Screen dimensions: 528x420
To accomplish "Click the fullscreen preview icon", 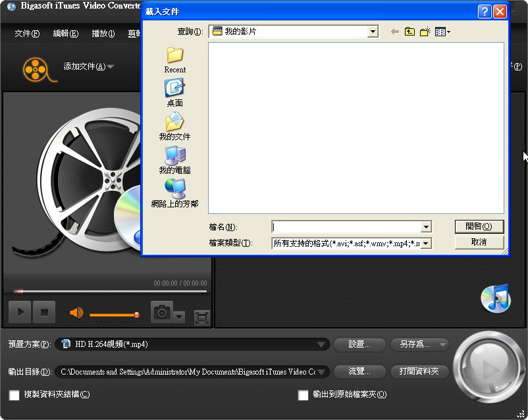I will tap(202, 318).
